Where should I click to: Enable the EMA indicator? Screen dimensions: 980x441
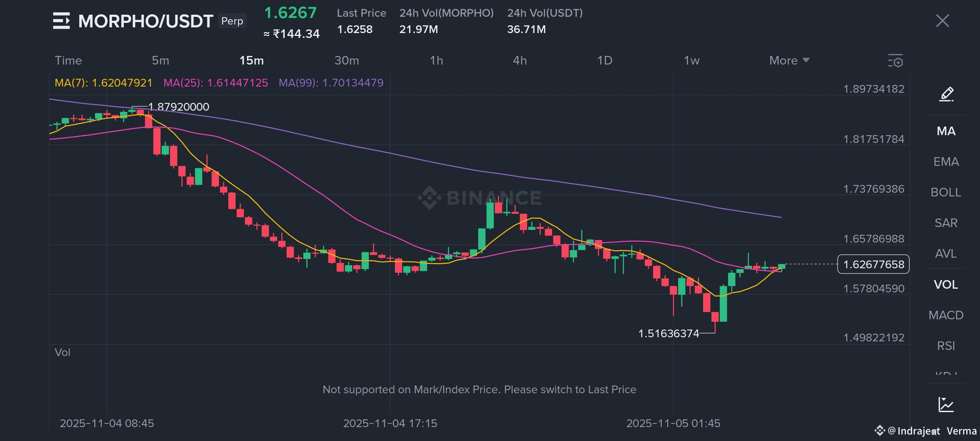[x=946, y=162]
